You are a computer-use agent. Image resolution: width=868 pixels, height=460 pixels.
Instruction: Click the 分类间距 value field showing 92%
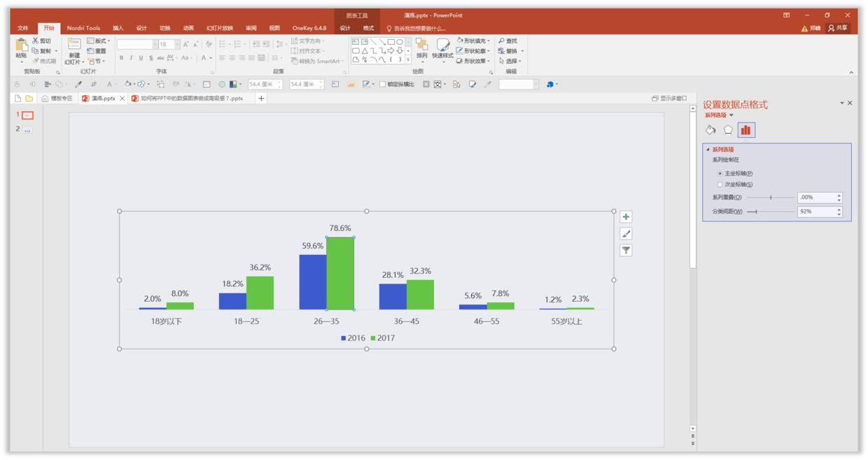(x=816, y=211)
